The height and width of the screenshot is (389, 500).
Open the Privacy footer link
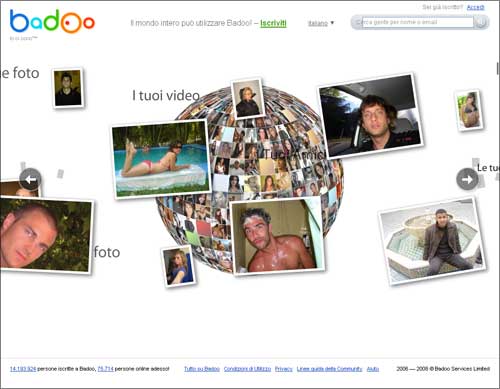284,369
